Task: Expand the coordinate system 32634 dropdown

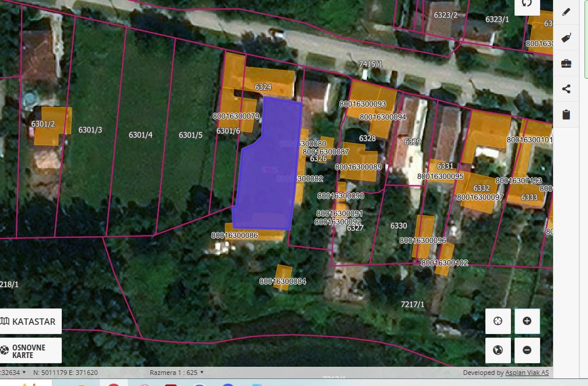Action: [x=12, y=373]
